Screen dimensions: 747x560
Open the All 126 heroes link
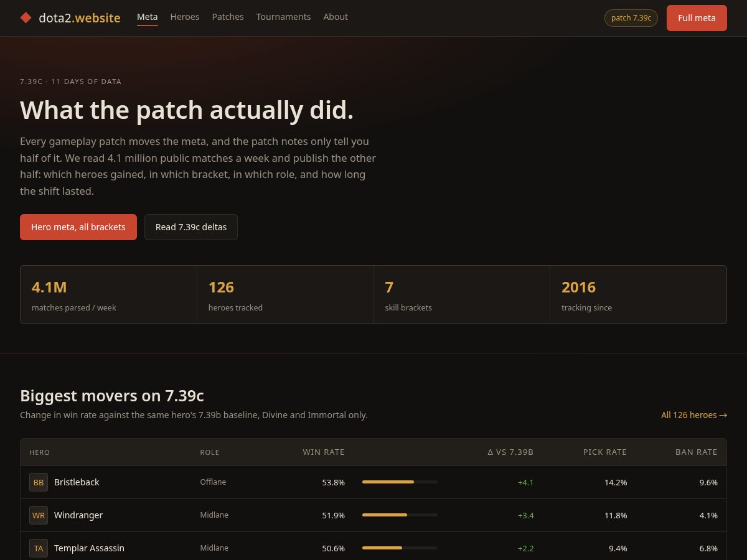tap(694, 415)
